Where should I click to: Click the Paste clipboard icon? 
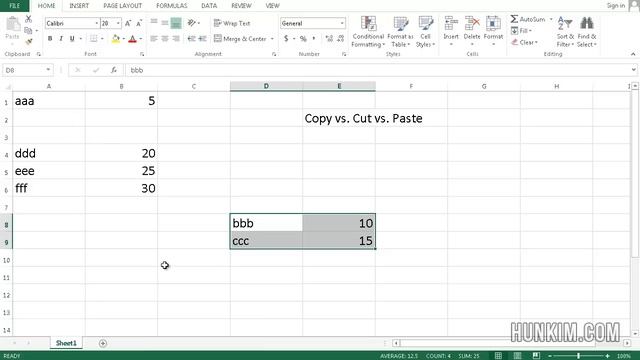tap(13, 24)
